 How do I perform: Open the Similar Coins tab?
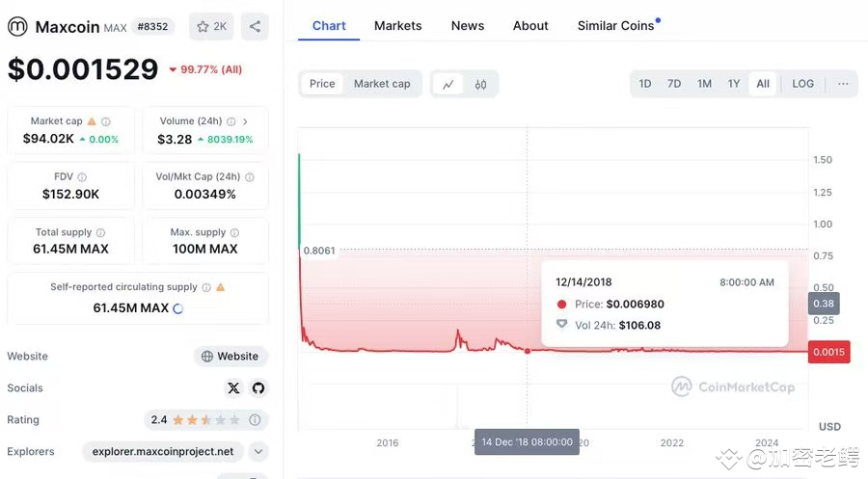pos(615,26)
